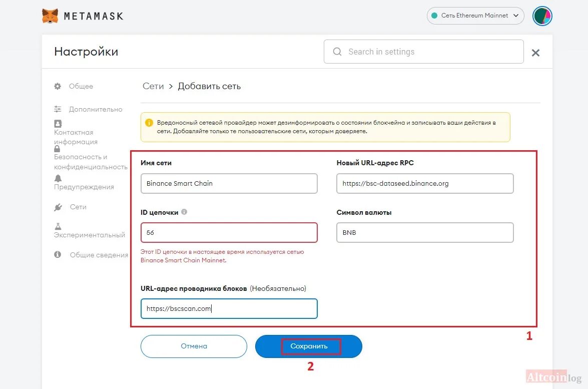Go back via the Сети breadcrumb link
The width and height of the screenshot is (588, 389).
pos(153,86)
